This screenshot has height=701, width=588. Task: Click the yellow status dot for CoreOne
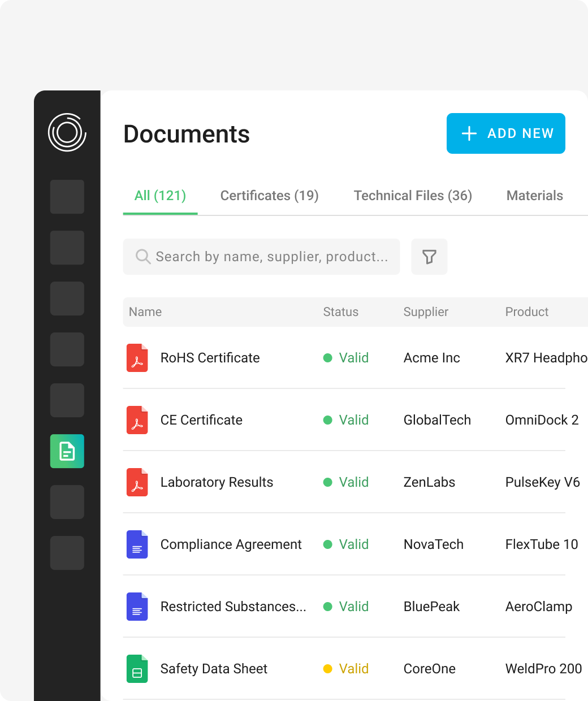327,669
